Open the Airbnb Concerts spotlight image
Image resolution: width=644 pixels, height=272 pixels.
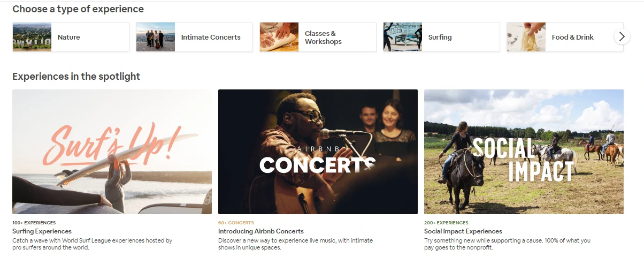318,152
